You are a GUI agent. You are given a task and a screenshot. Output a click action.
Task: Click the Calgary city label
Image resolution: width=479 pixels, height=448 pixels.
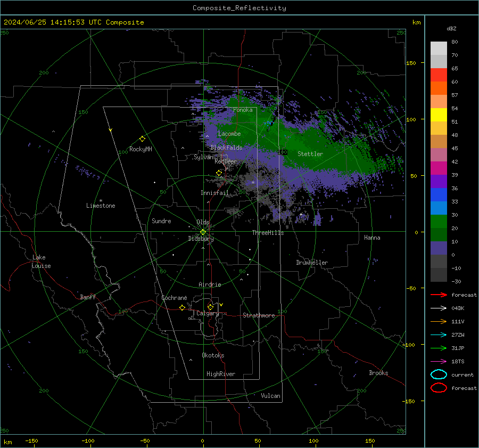coord(208,313)
